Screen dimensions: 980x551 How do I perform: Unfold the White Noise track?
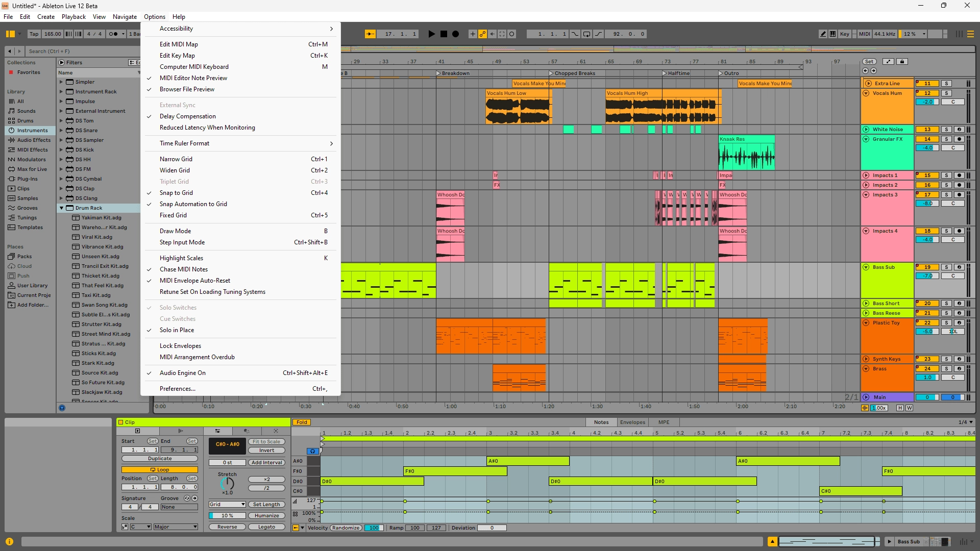click(x=866, y=130)
